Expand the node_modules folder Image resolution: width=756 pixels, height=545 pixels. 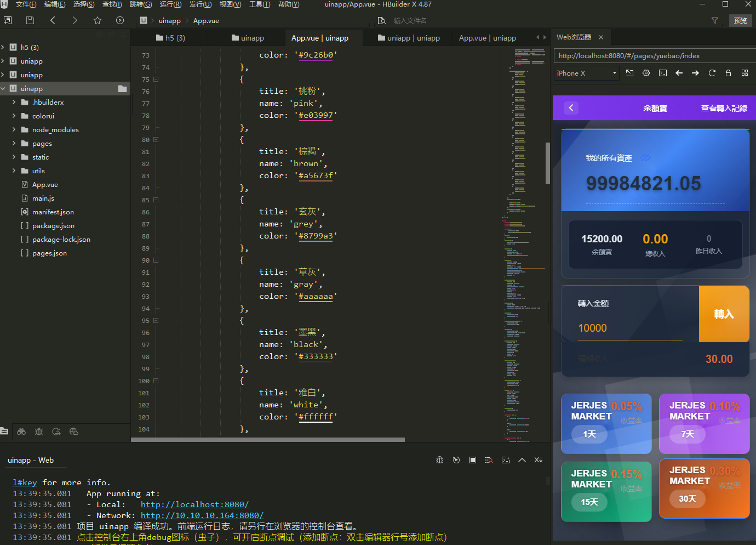[14, 129]
